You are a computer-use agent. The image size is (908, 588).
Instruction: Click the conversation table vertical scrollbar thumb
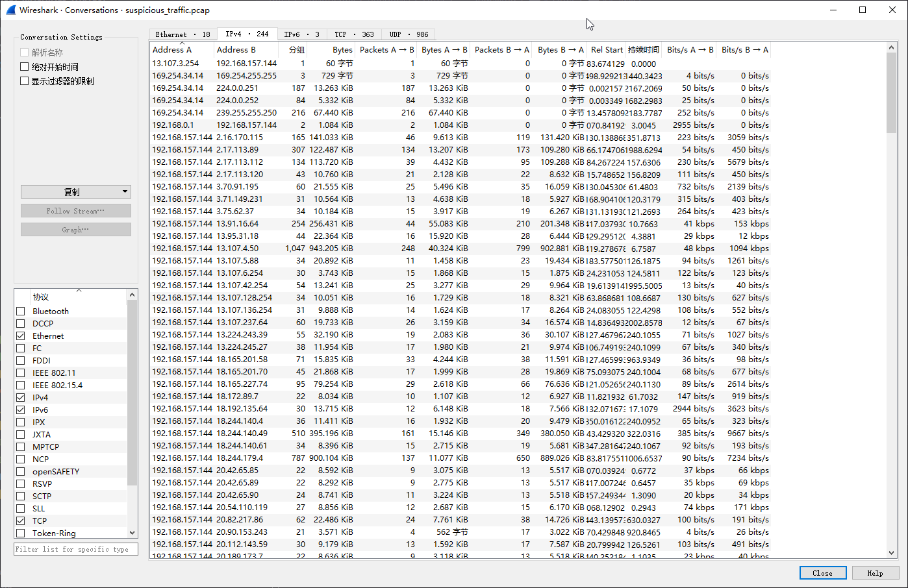pos(891,93)
